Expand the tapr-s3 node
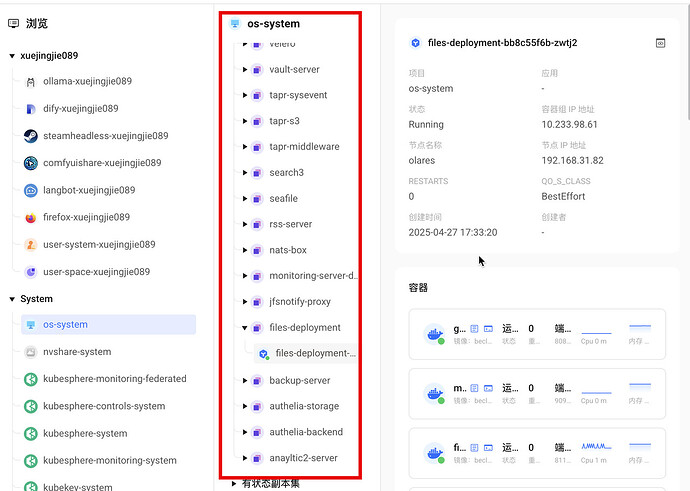Screen dimensions: 690x491 pyautogui.click(x=245, y=121)
